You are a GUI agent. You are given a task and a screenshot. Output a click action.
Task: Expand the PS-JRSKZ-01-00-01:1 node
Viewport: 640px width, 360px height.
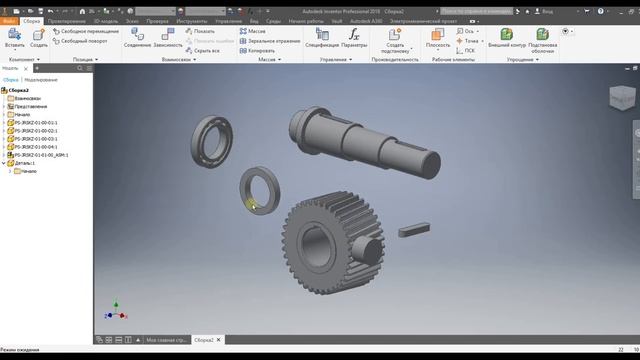[4, 122]
